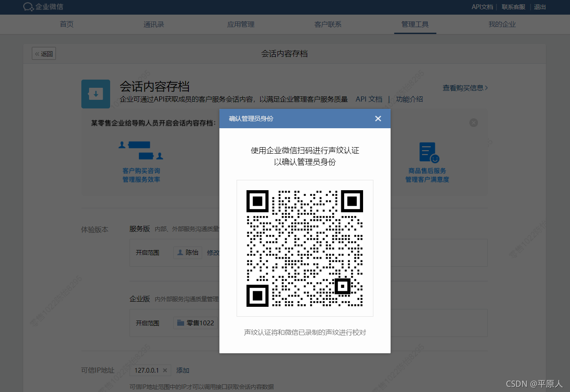Image resolution: width=570 pixels, height=392 pixels.
Task: Click the 可信IP地址 label
Action: tap(98, 370)
